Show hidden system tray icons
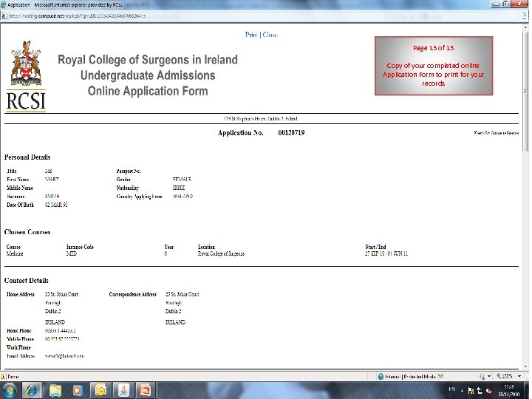 click(x=462, y=391)
